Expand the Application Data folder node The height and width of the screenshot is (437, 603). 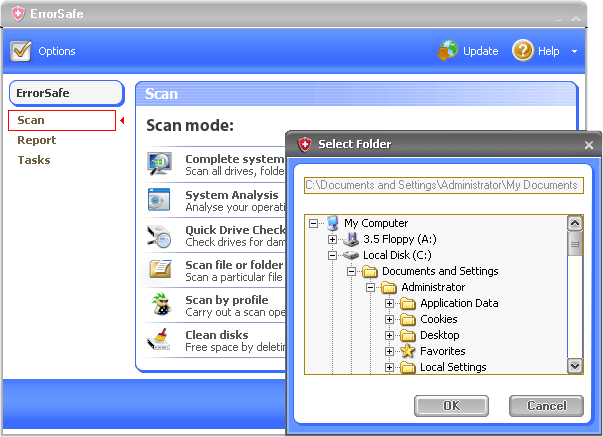pos(389,304)
